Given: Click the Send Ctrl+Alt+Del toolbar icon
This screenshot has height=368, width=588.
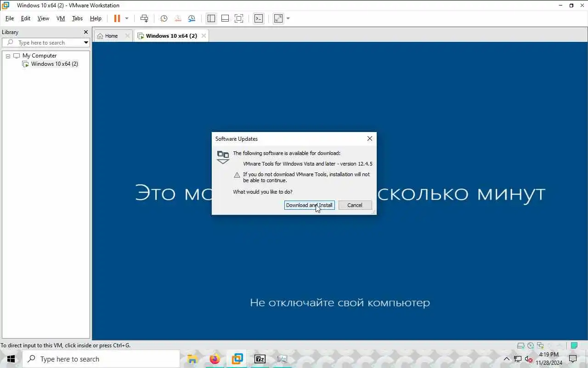Looking at the screenshot, I should click(144, 18).
